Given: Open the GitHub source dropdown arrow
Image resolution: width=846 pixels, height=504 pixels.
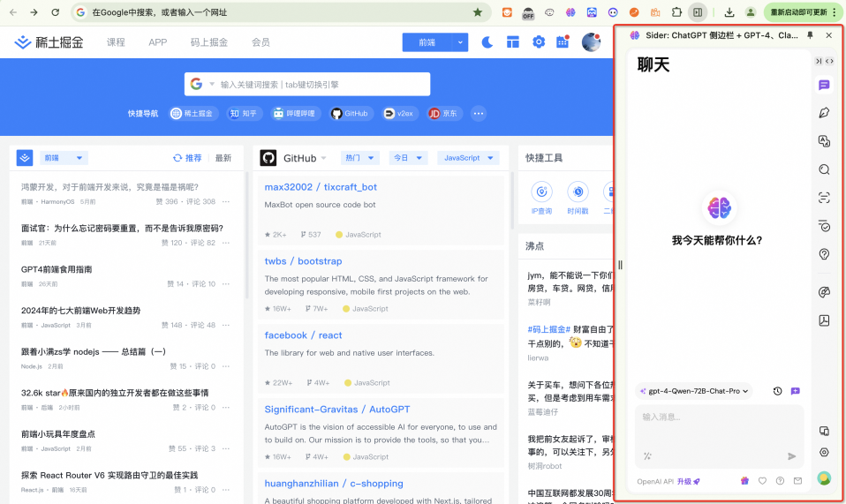Looking at the screenshot, I should pyautogui.click(x=324, y=158).
